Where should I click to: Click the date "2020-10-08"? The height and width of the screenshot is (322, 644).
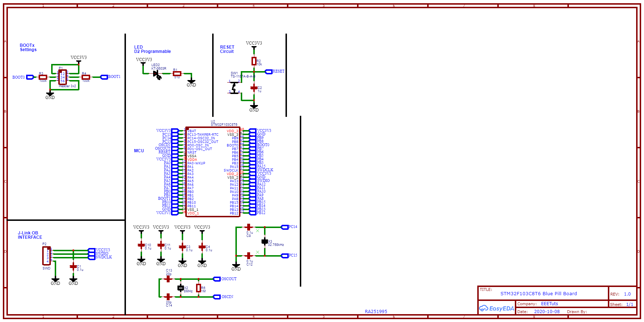point(547,312)
